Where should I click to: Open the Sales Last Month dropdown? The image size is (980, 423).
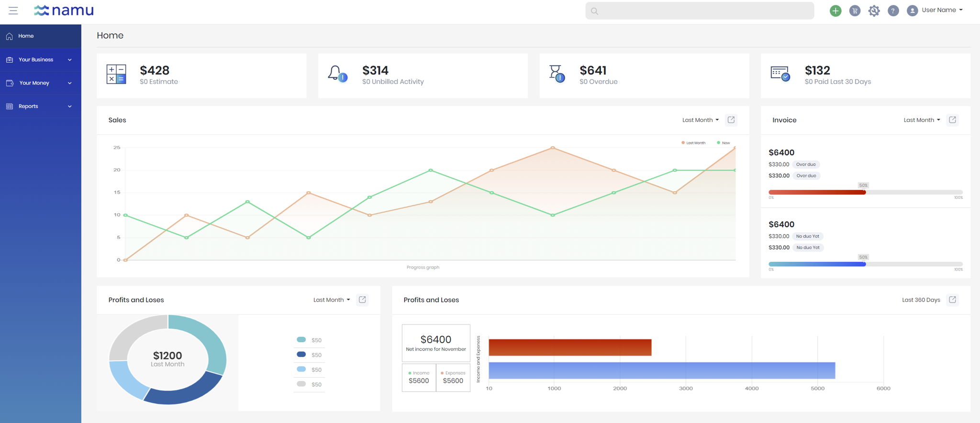(x=701, y=120)
